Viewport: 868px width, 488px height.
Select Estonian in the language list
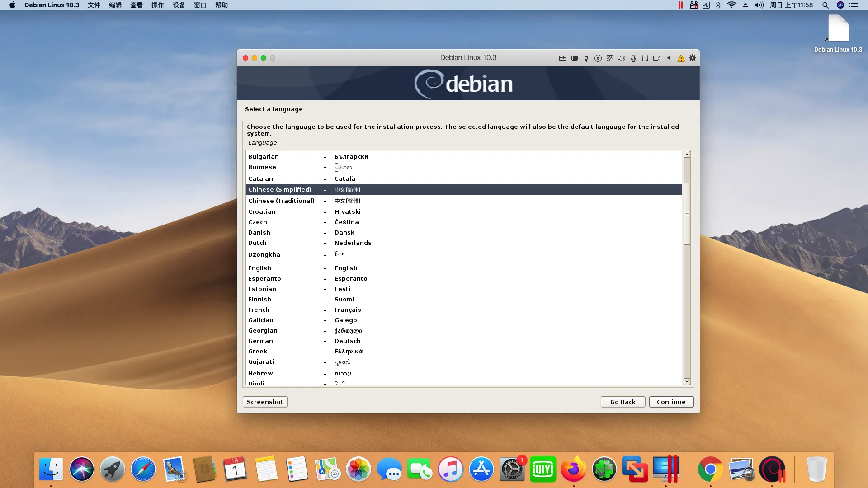coord(464,289)
